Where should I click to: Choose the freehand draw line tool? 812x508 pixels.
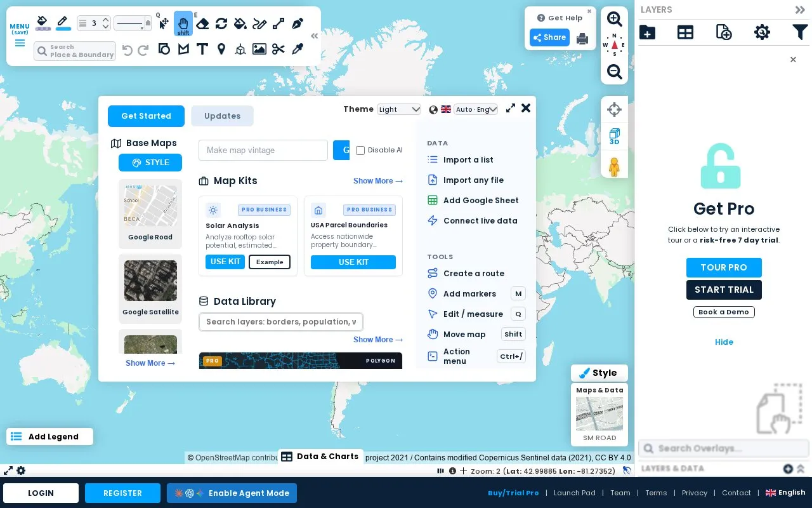click(x=259, y=23)
